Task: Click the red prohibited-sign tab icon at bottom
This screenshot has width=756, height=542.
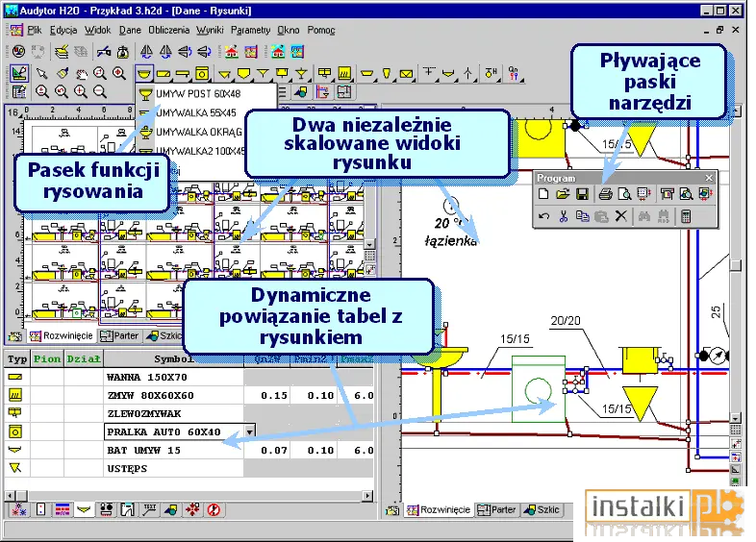Action: point(214,509)
